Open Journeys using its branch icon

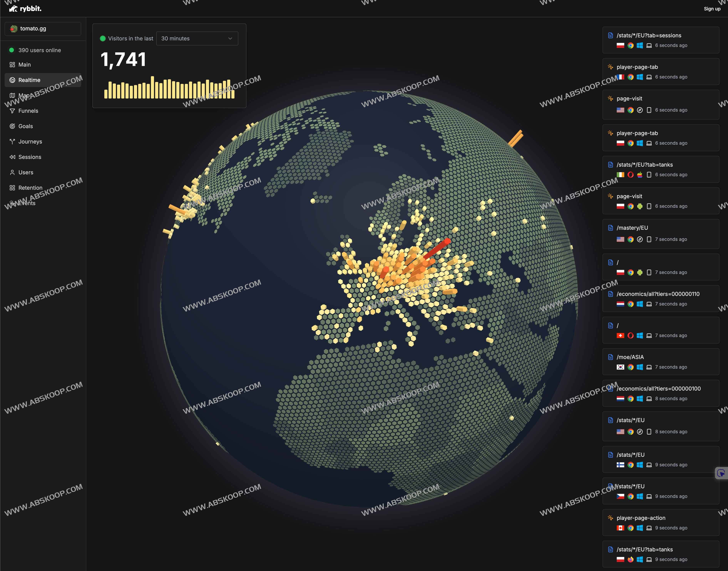12,142
